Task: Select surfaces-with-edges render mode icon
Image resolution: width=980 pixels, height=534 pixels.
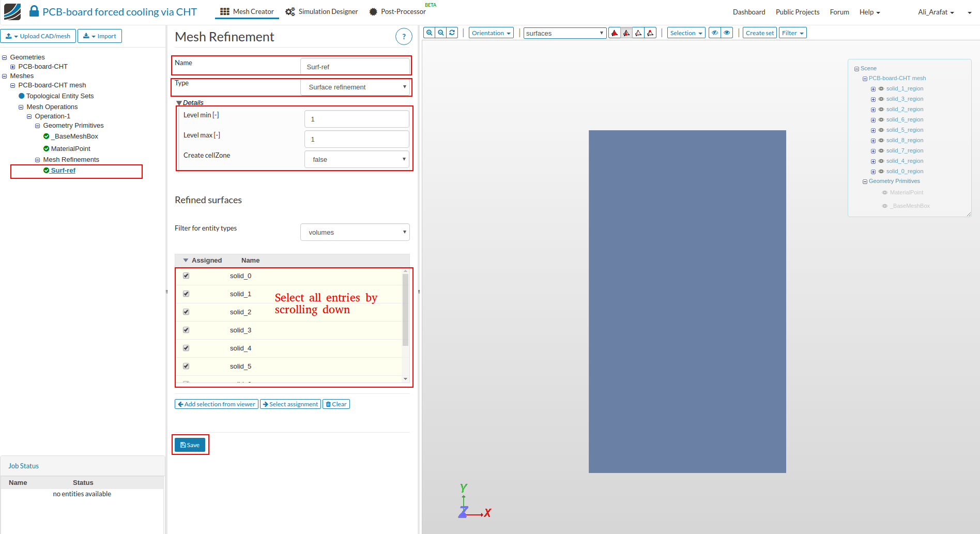Action: [x=626, y=33]
